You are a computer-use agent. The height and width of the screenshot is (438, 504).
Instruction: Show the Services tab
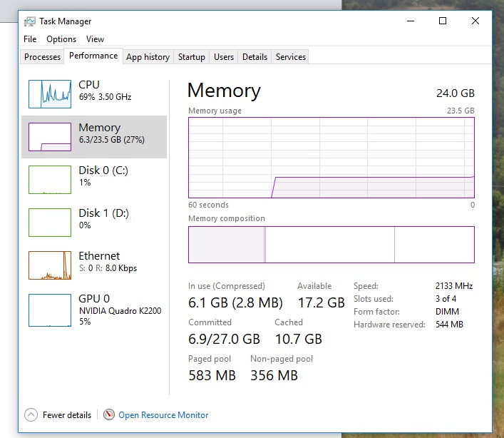point(291,57)
